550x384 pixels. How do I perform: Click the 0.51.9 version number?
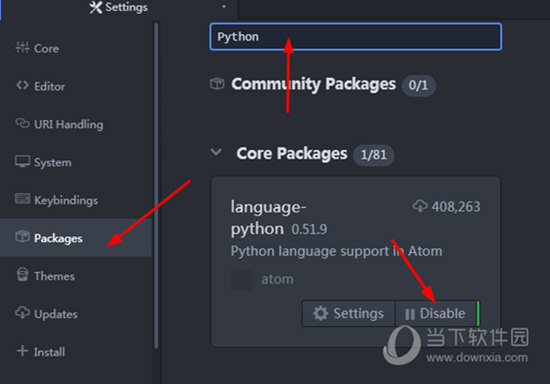coord(309,229)
